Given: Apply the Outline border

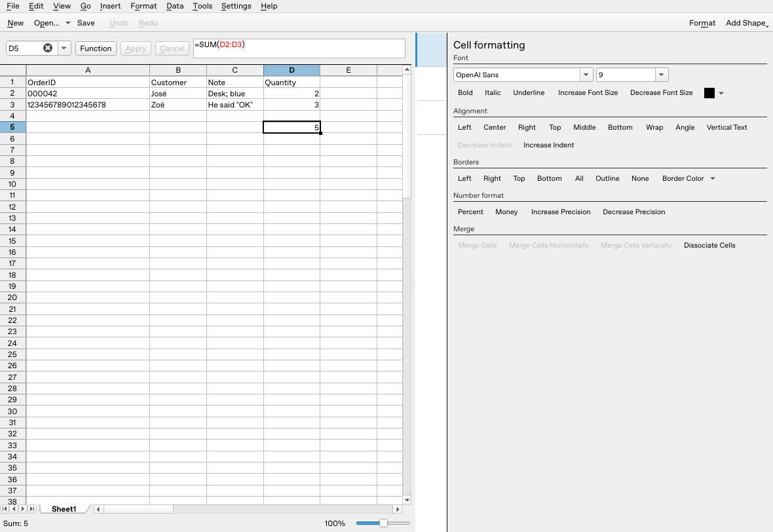Looking at the screenshot, I should pyautogui.click(x=607, y=178).
